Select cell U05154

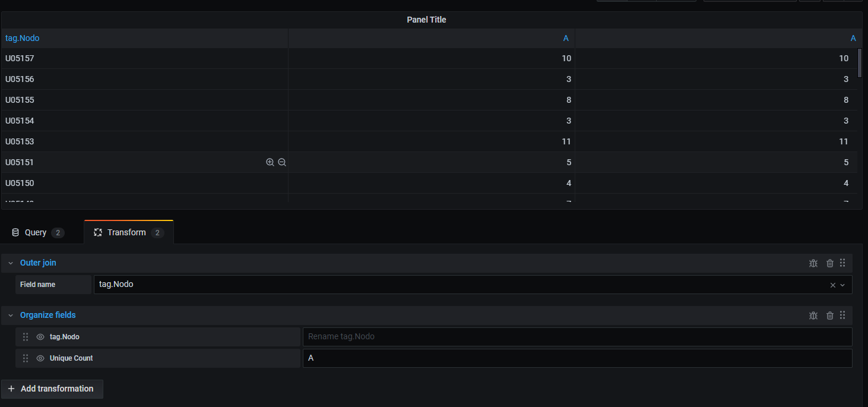pos(145,121)
